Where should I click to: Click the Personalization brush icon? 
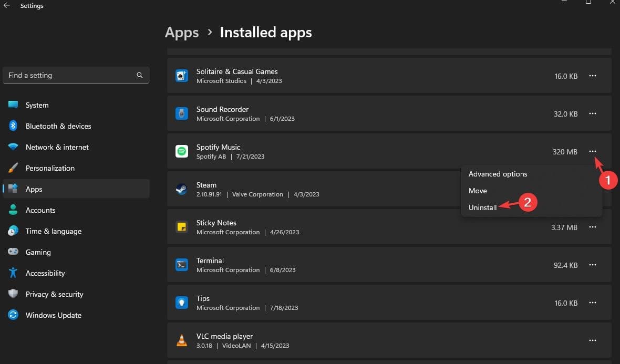coord(13,168)
